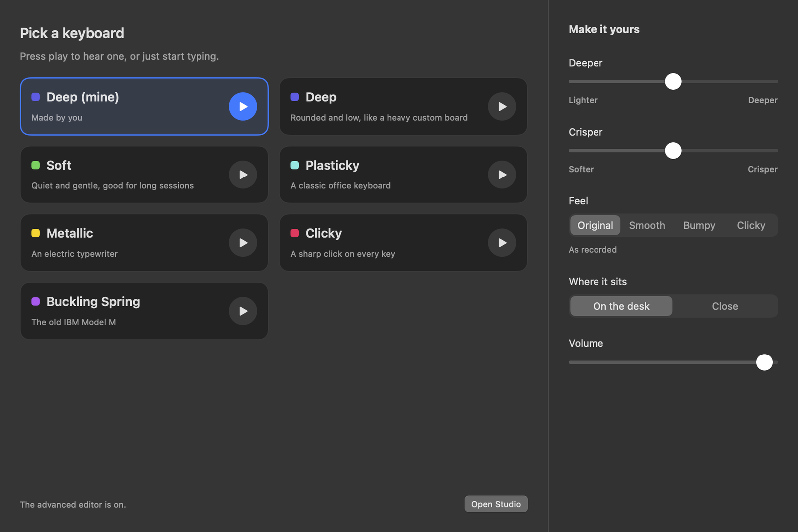Adjust the Crisper slider handle
Screen dimensions: 798x532
[673, 150]
